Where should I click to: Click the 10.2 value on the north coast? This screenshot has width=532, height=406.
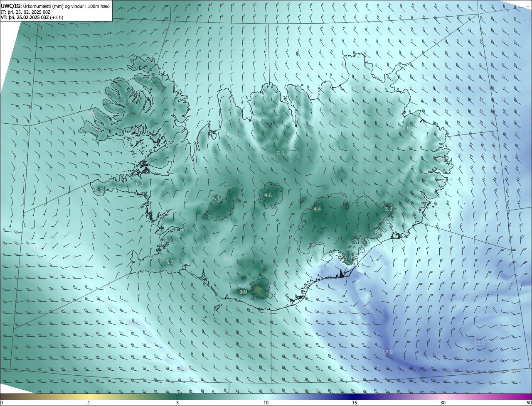pyautogui.click(x=309, y=92)
